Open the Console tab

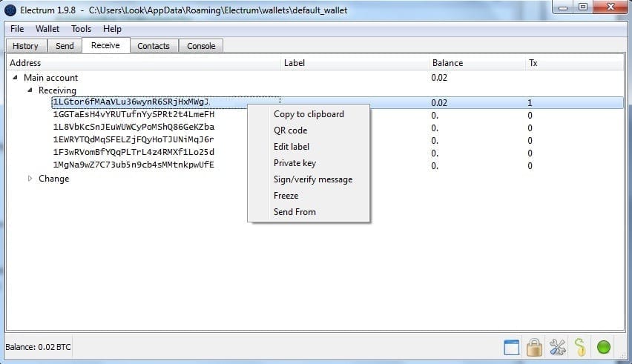point(201,46)
